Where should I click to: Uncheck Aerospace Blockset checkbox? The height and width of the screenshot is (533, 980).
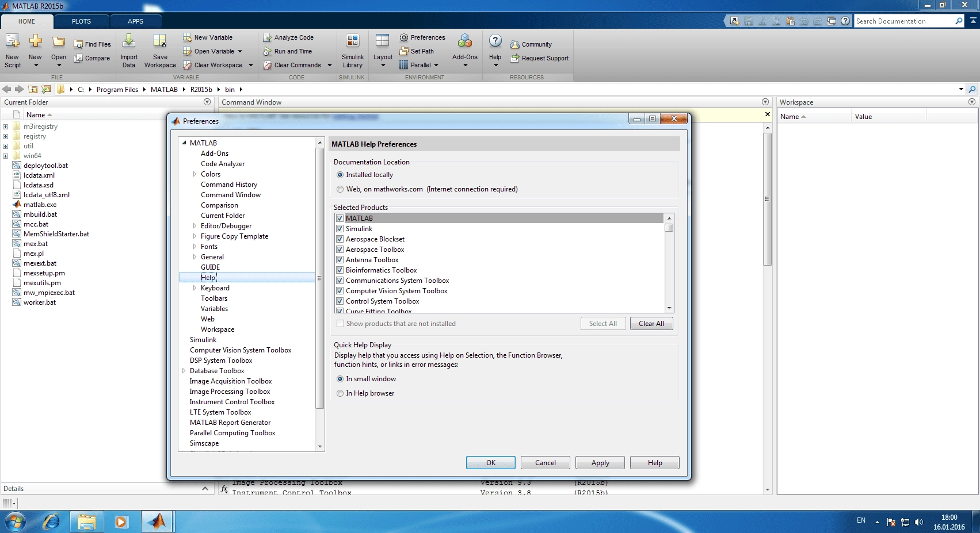pos(340,239)
